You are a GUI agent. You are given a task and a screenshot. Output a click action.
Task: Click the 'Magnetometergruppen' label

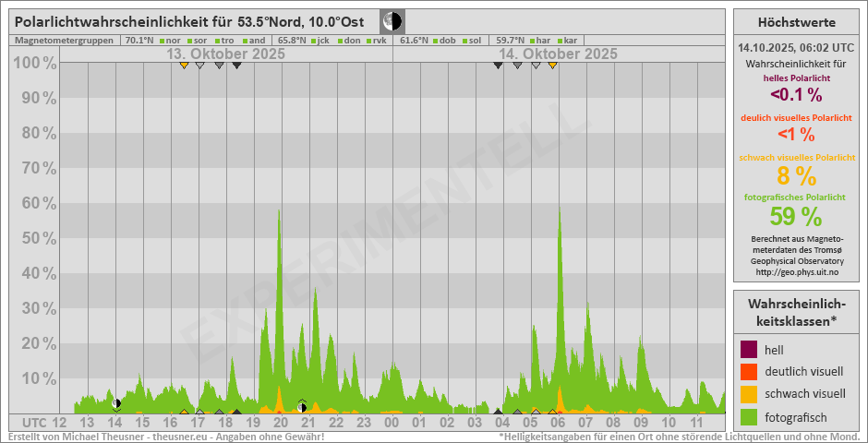click(65, 41)
